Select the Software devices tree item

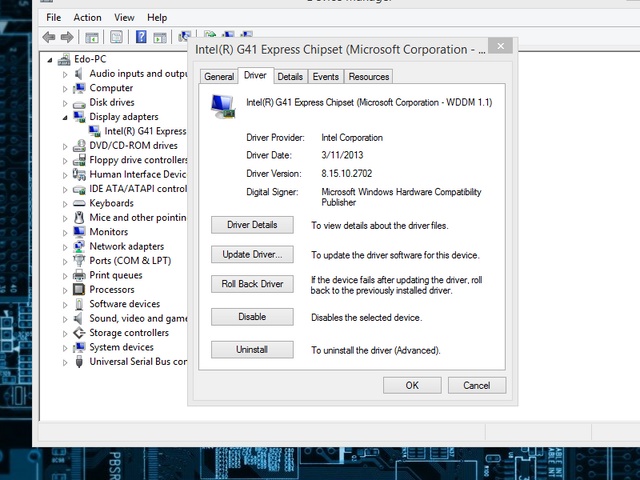(125, 304)
